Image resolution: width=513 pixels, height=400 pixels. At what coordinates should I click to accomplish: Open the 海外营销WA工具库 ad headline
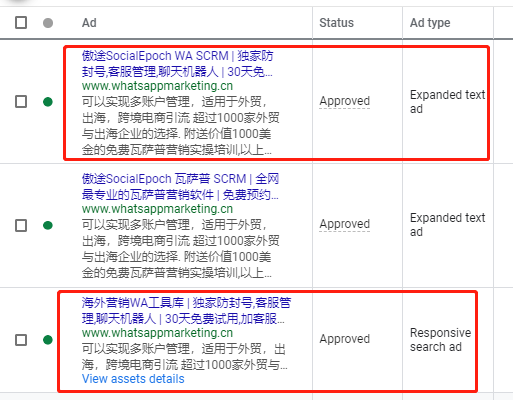point(186,311)
